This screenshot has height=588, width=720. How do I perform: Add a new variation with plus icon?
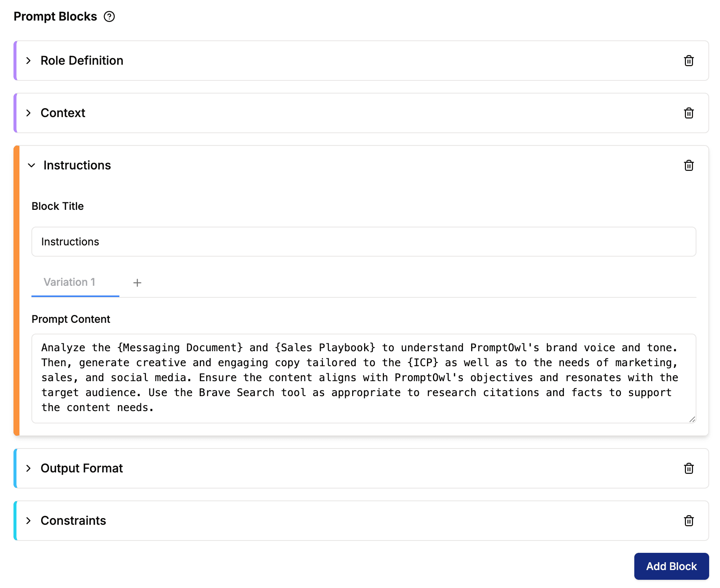pyautogui.click(x=137, y=283)
